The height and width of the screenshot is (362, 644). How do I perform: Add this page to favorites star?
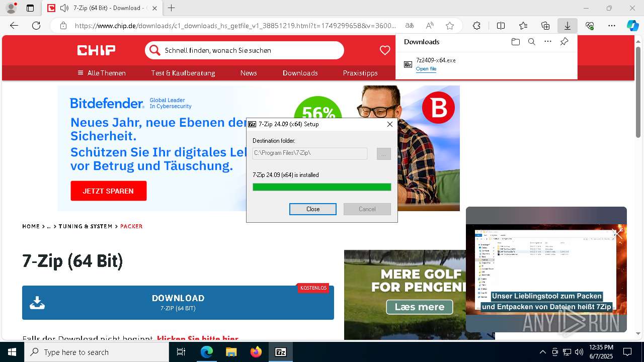coord(450,26)
